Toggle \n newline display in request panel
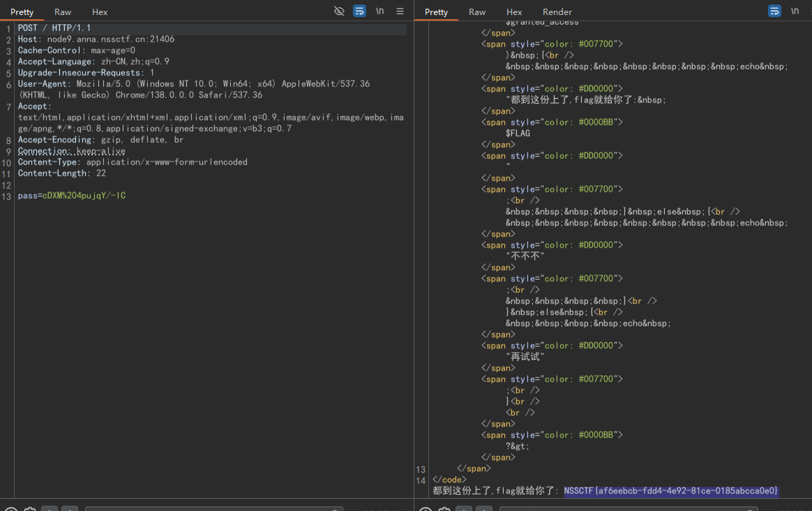Screen dimensions: 812x511 (x=380, y=11)
